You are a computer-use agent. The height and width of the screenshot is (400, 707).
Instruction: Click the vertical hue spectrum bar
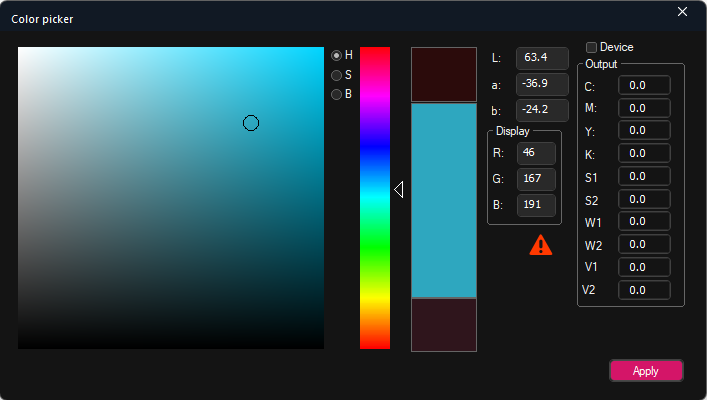pyautogui.click(x=375, y=198)
